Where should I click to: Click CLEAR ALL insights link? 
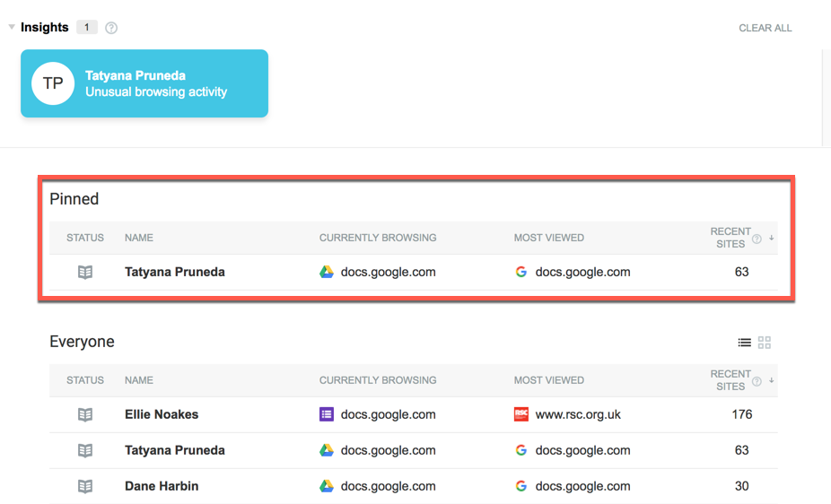(765, 28)
